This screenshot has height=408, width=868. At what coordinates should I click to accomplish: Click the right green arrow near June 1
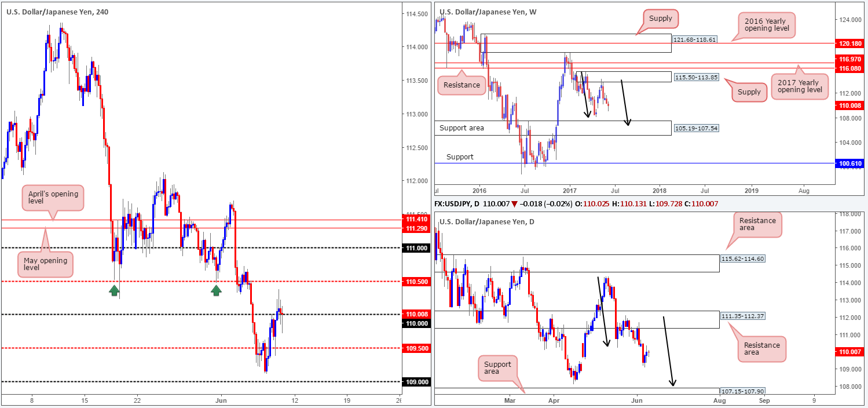pyautogui.click(x=216, y=290)
